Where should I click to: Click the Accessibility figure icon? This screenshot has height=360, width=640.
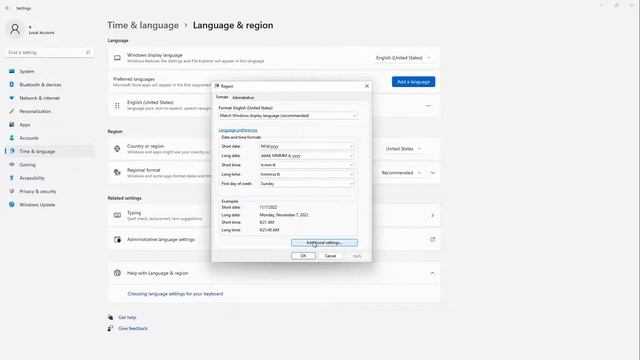12,178
